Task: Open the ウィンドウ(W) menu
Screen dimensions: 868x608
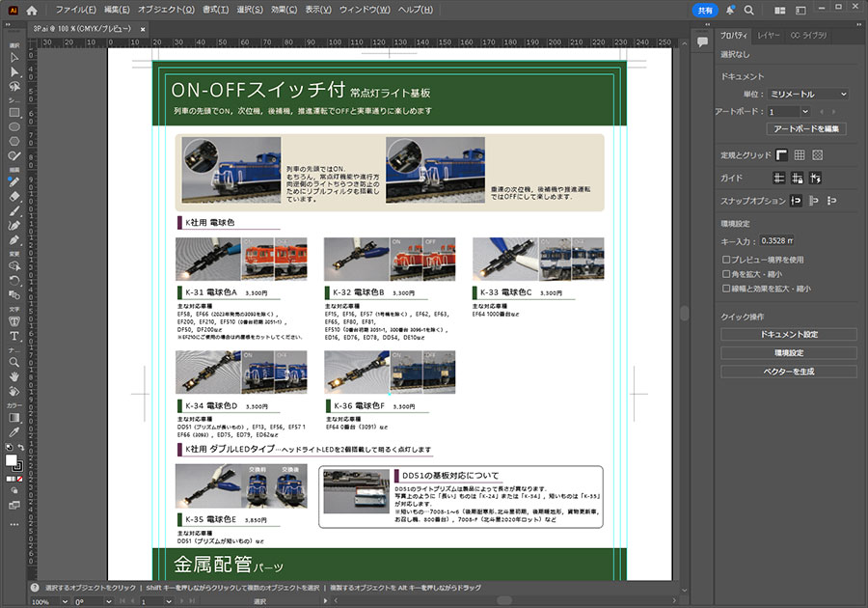Action: tap(365, 10)
